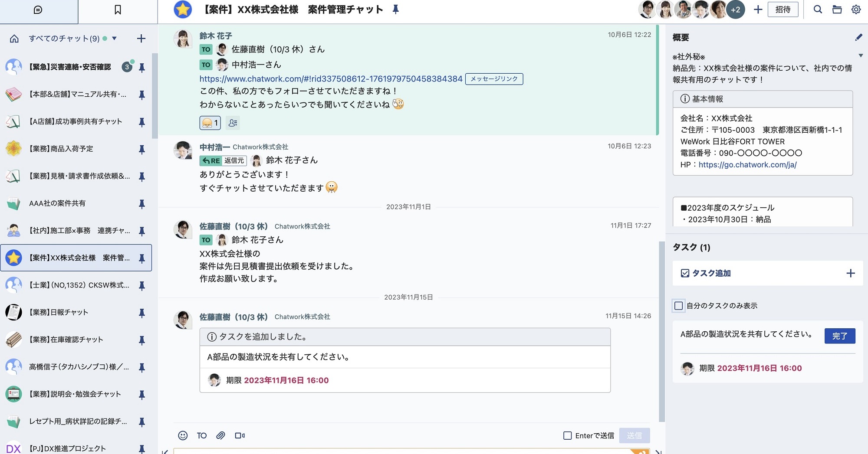Enable the Enterで送信 checkbox
Screen dimensions: 868x454
point(567,435)
